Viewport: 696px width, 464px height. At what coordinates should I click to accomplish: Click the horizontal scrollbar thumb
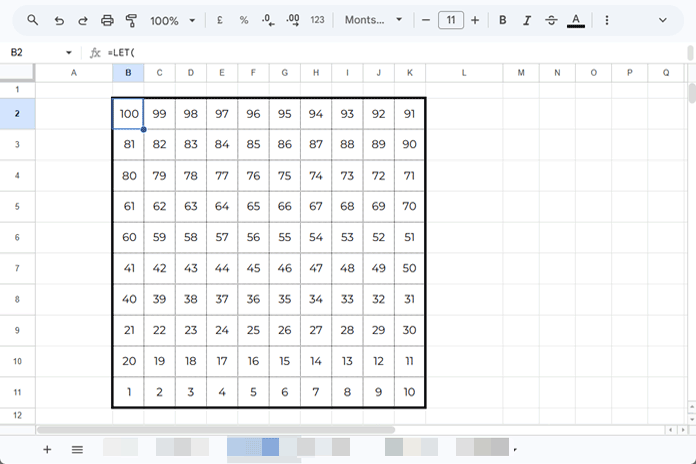click(216, 430)
